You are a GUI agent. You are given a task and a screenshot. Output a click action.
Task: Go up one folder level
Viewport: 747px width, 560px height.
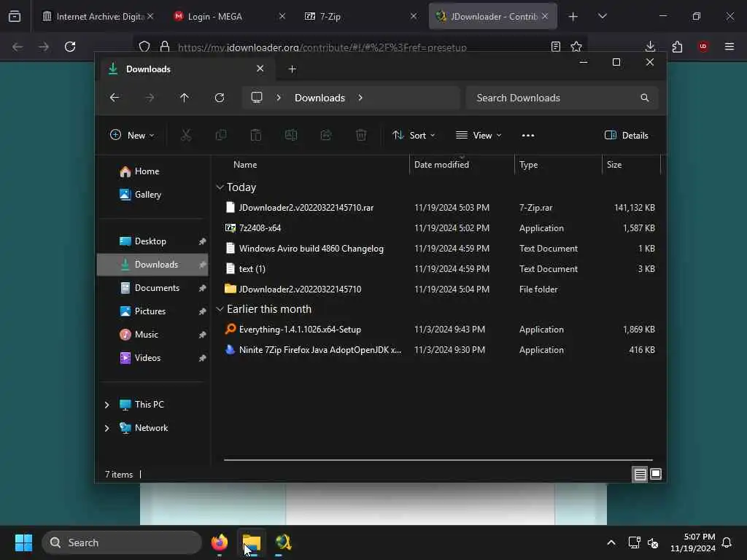click(185, 98)
